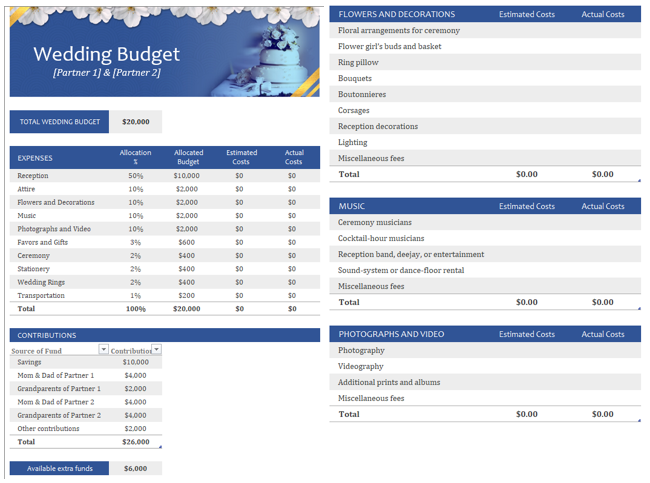
Task: Select Reception band, deejay, or entertainment row
Action: click(x=485, y=254)
